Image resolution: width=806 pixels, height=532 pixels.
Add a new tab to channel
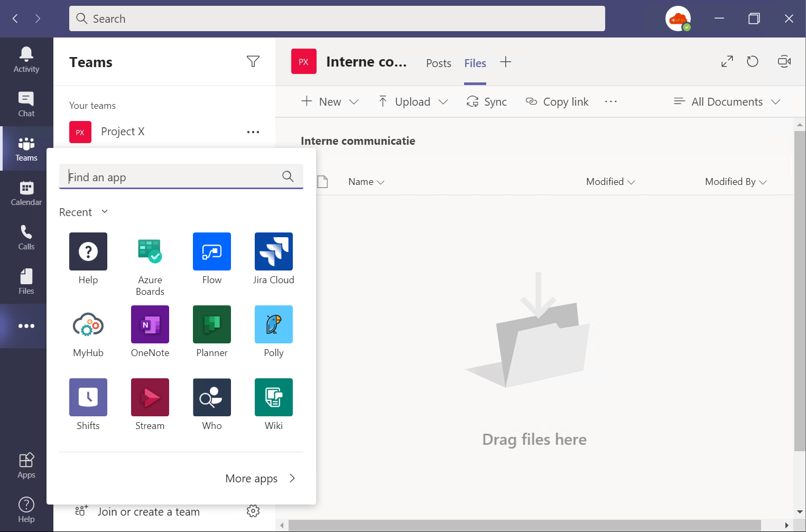click(x=506, y=62)
